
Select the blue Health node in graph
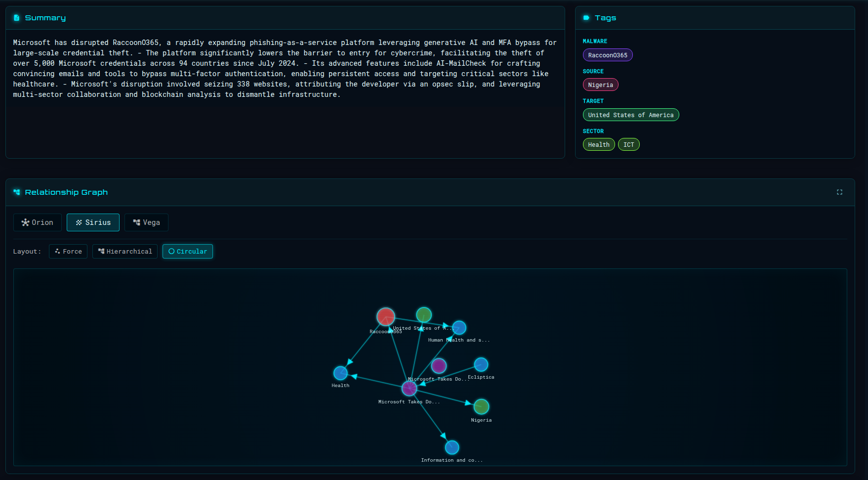(340, 373)
